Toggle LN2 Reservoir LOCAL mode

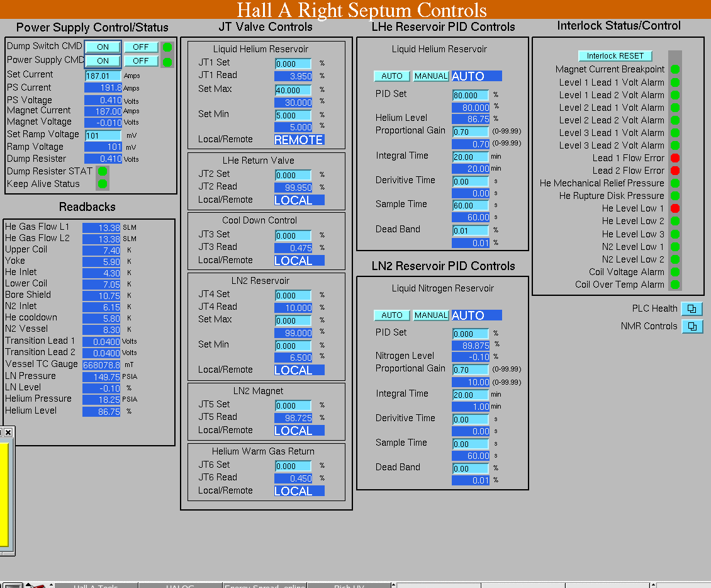point(300,370)
